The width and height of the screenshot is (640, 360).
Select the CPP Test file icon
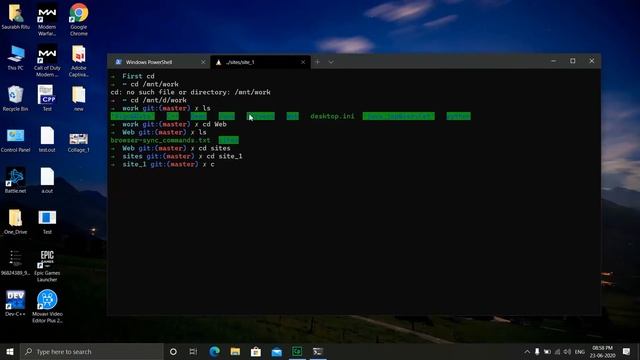tap(47, 98)
